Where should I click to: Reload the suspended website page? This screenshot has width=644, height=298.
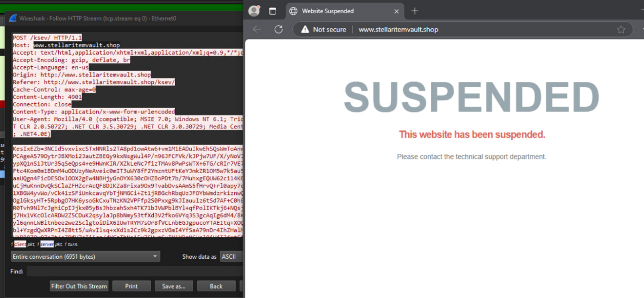coord(278,29)
